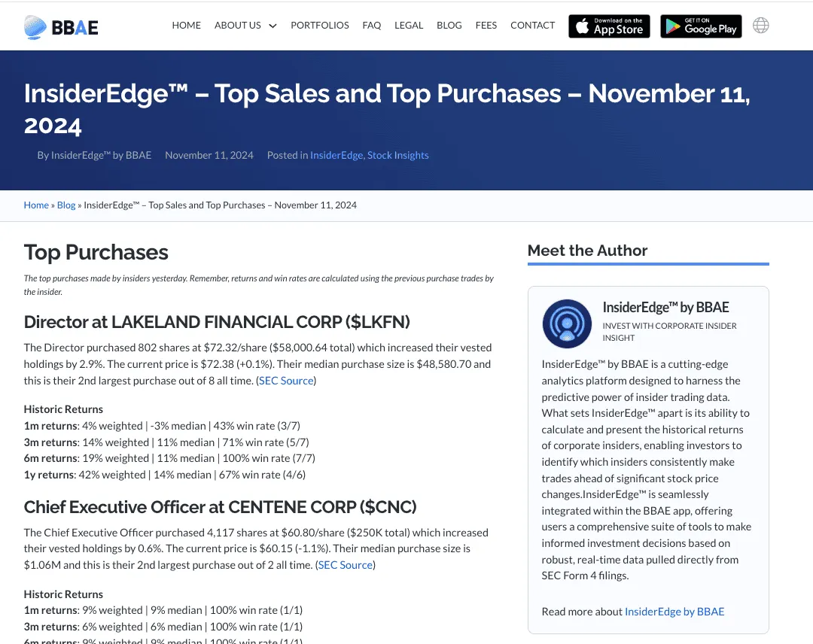
Task: Select the Contact menu item
Action: tap(532, 26)
